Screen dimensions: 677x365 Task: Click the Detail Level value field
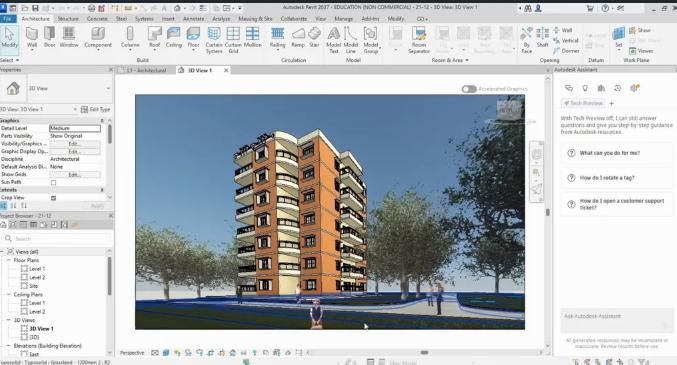pos(75,128)
